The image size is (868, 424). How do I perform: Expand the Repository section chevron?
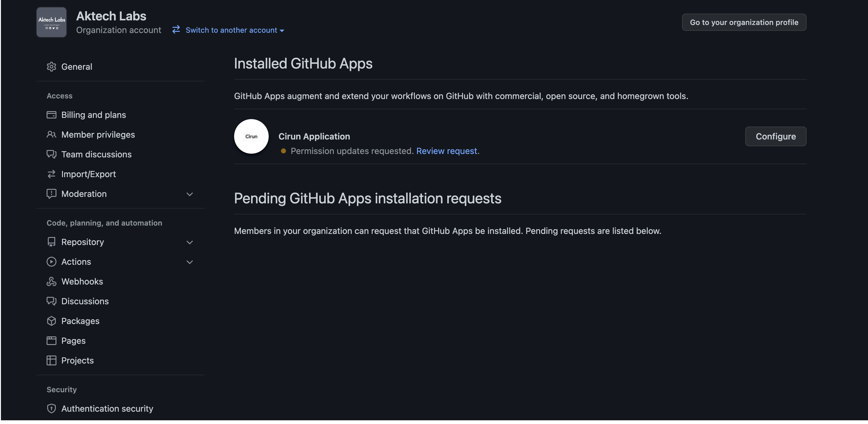tap(190, 242)
